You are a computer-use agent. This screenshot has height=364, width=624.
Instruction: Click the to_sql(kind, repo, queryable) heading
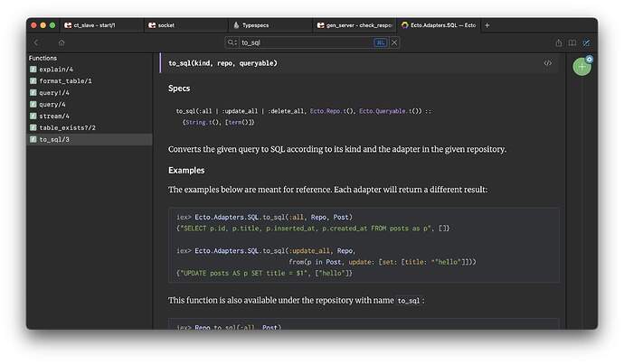click(222, 63)
